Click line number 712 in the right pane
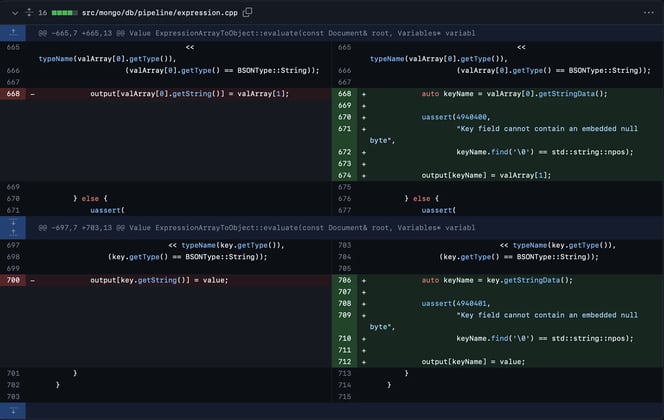664x420 pixels. pos(345,361)
